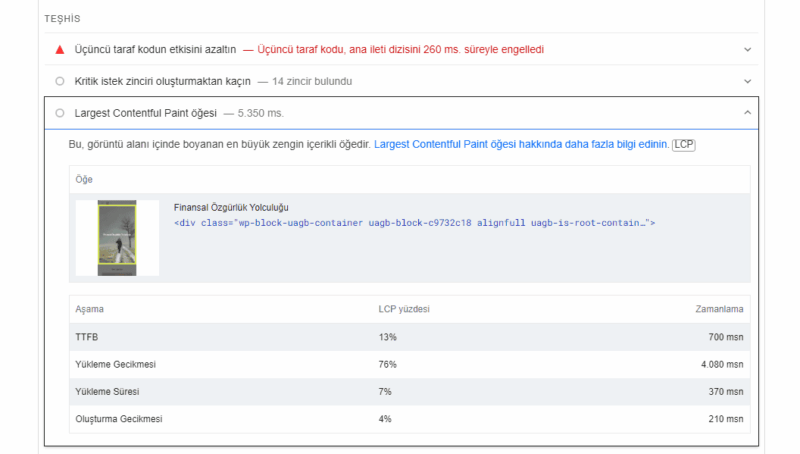This screenshot has width=800, height=454.
Task: Click the red warning triangle icon
Action: (60, 49)
